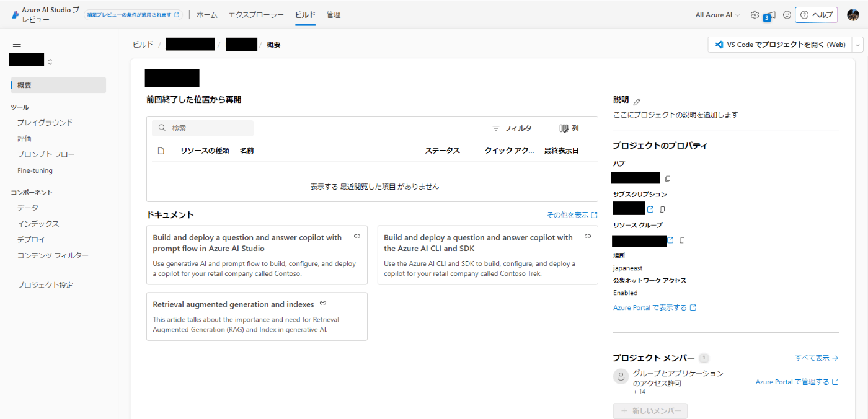Open プロジェクト設定 in sidebar
868x419 pixels.
pos(45,285)
